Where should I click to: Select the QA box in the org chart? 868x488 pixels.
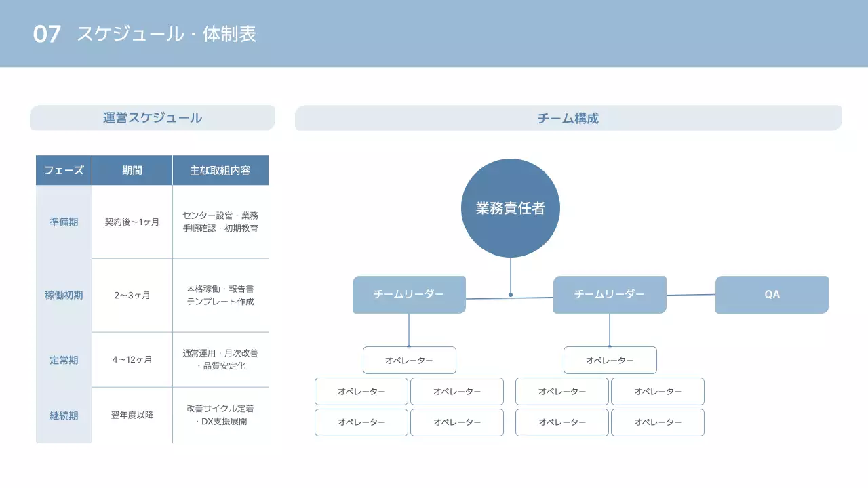pyautogui.click(x=771, y=294)
